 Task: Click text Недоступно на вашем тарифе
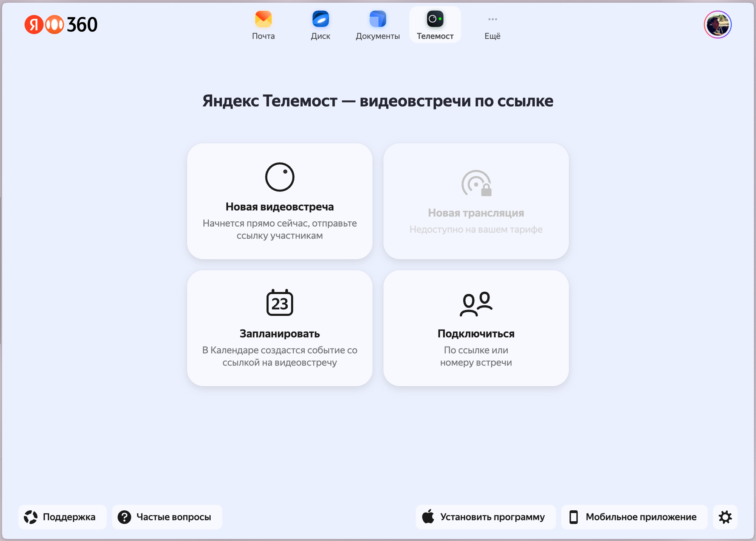[x=476, y=229]
